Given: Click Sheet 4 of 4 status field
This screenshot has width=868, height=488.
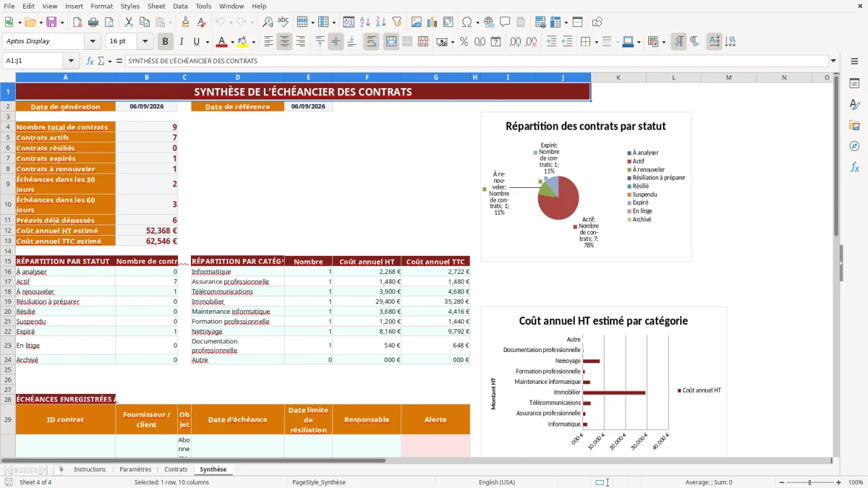Looking at the screenshot, I should (35, 482).
